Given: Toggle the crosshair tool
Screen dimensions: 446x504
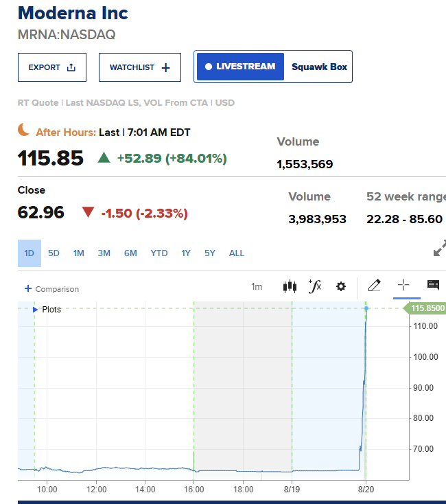Looking at the screenshot, I should pyautogui.click(x=403, y=285).
